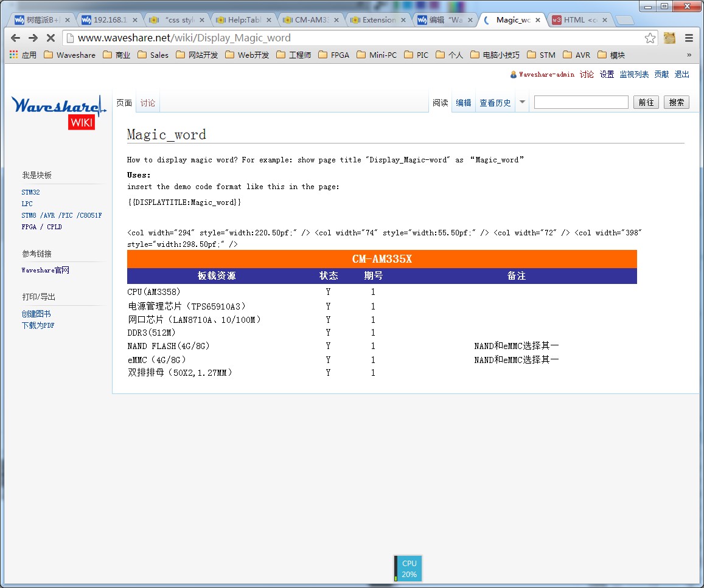Open a new tab button
This screenshot has height=588, width=704.
pos(624,20)
